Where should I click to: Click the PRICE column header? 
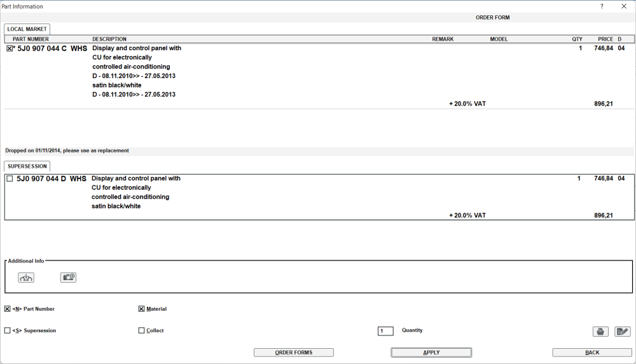click(x=605, y=39)
